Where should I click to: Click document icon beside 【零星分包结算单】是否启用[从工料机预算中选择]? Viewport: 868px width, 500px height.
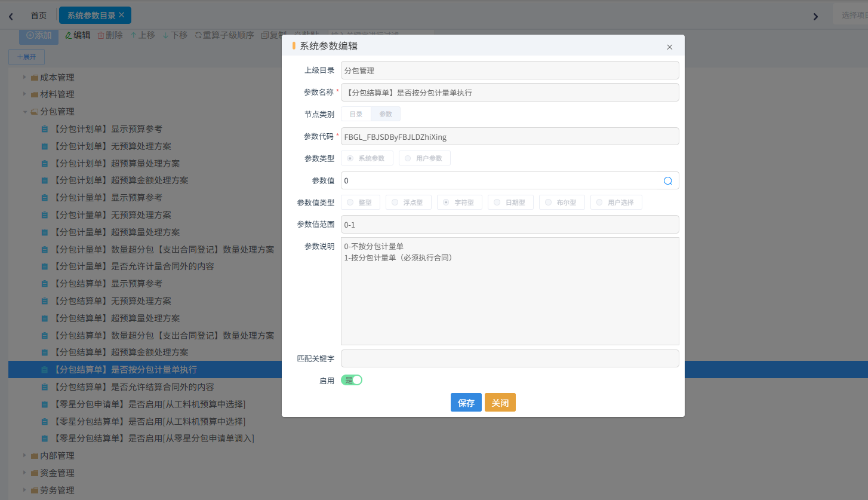[x=45, y=422]
